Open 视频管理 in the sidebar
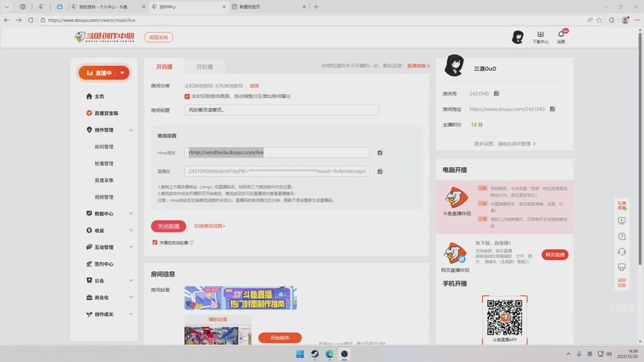This screenshot has height=362, width=644. (x=104, y=197)
